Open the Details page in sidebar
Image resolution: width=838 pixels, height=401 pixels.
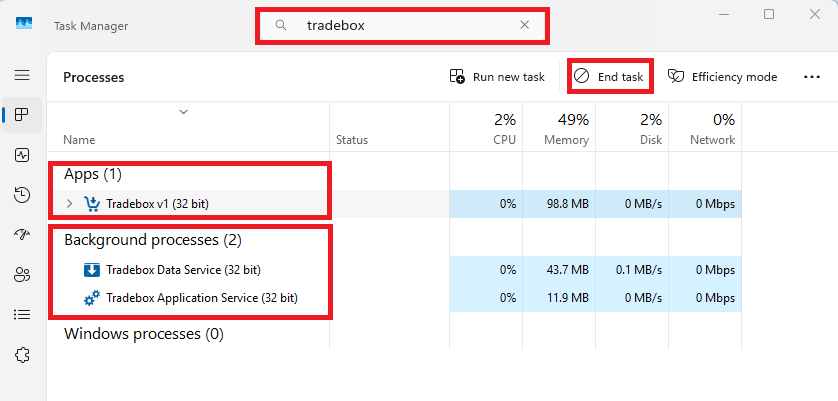pyautogui.click(x=22, y=314)
